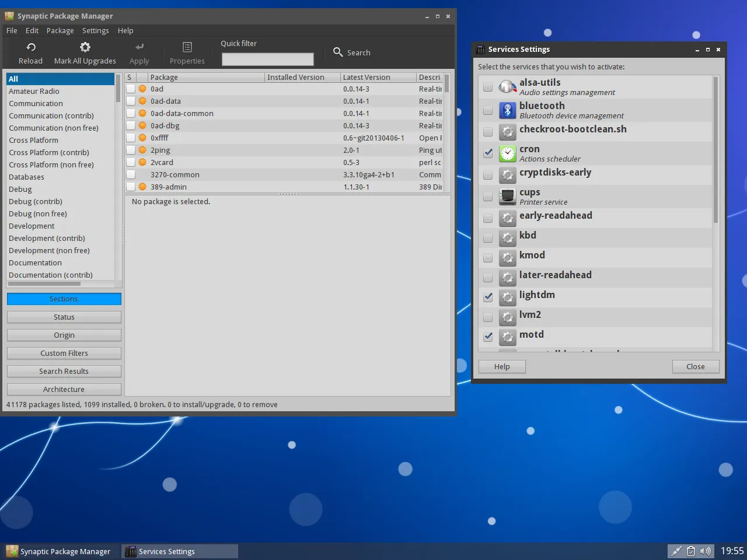Open the volume icon in system tray
Image resolution: width=747 pixels, height=560 pixels.
point(705,551)
